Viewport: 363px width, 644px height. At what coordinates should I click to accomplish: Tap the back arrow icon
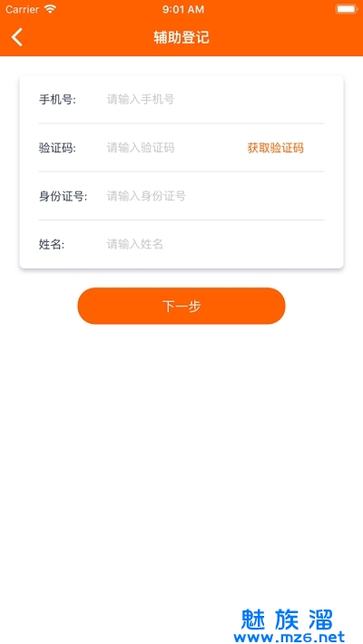(x=17, y=37)
